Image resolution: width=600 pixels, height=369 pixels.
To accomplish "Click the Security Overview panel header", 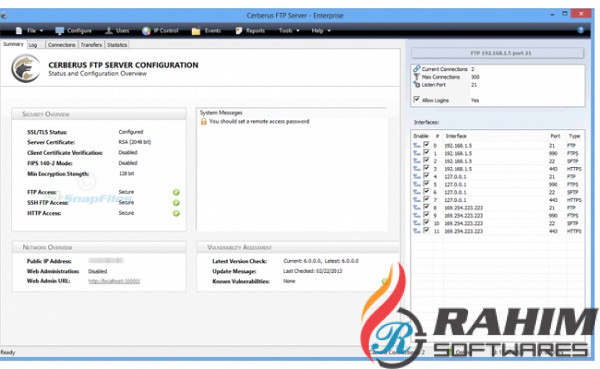I will pos(99,114).
